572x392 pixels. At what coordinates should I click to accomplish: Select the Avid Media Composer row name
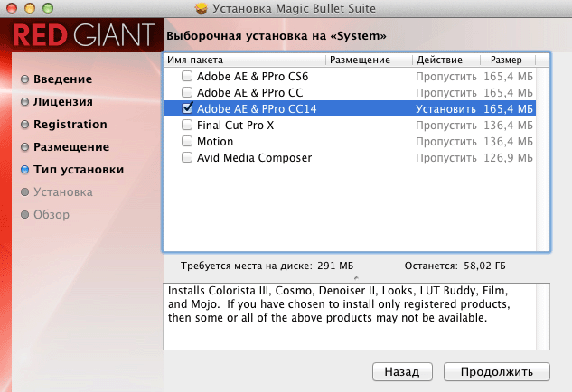(x=254, y=157)
